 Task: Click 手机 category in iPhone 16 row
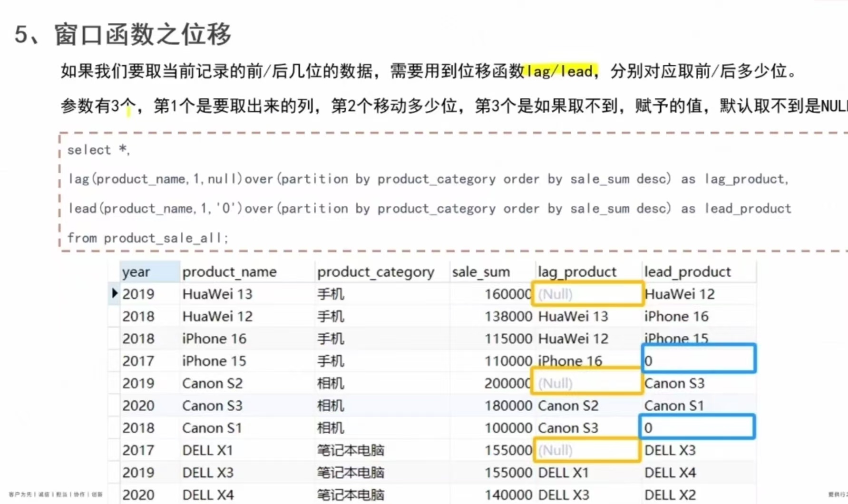click(x=331, y=339)
